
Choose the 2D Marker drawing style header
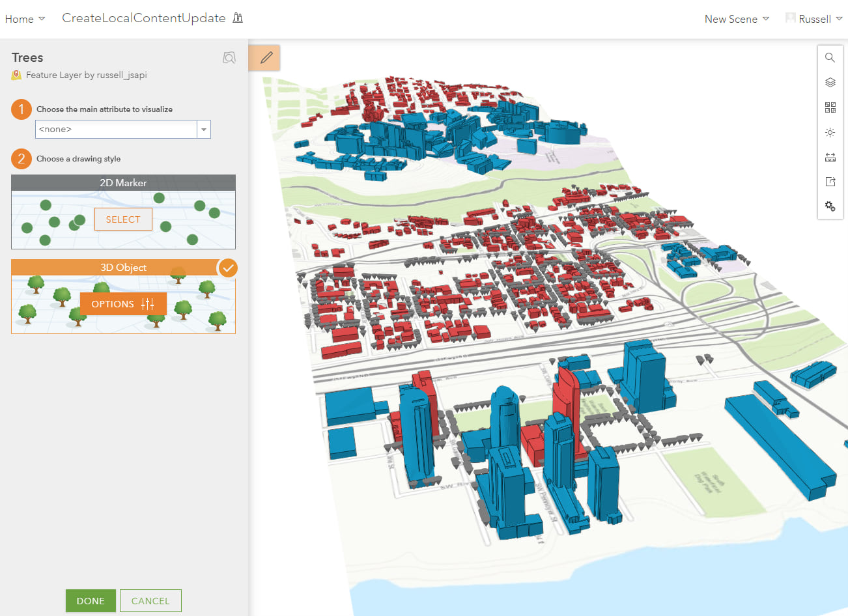(123, 183)
